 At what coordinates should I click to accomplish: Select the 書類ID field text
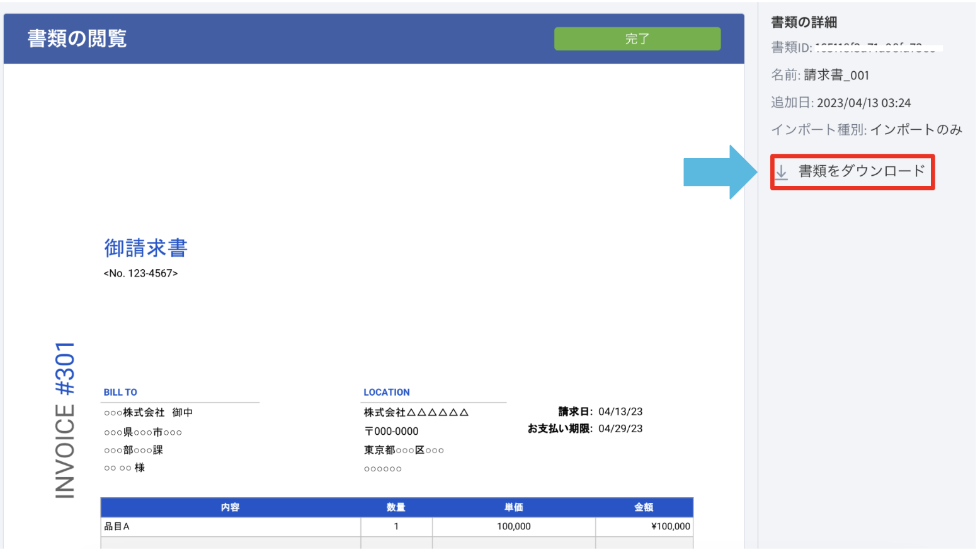point(856,48)
